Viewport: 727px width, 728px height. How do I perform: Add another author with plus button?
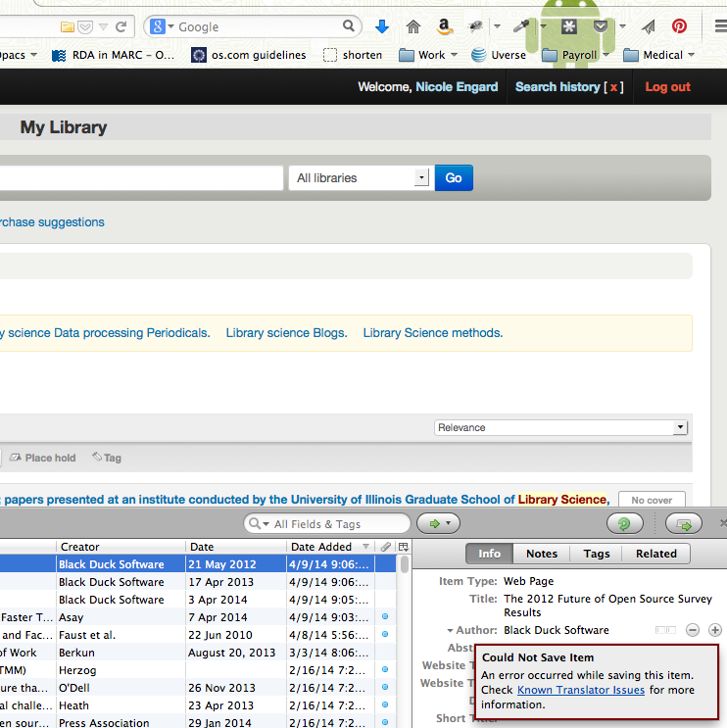pos(715,630)
